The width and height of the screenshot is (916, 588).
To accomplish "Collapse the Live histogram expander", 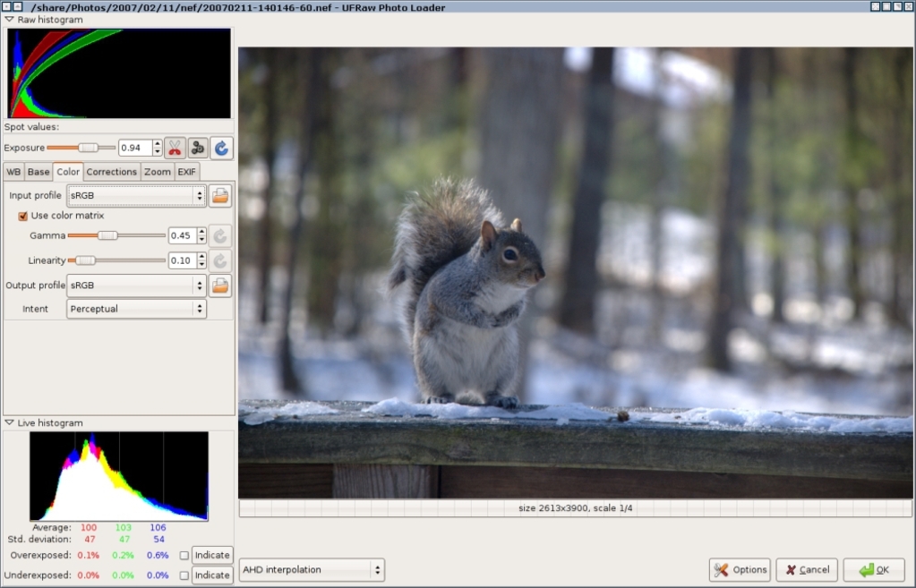I will (9, 422).
